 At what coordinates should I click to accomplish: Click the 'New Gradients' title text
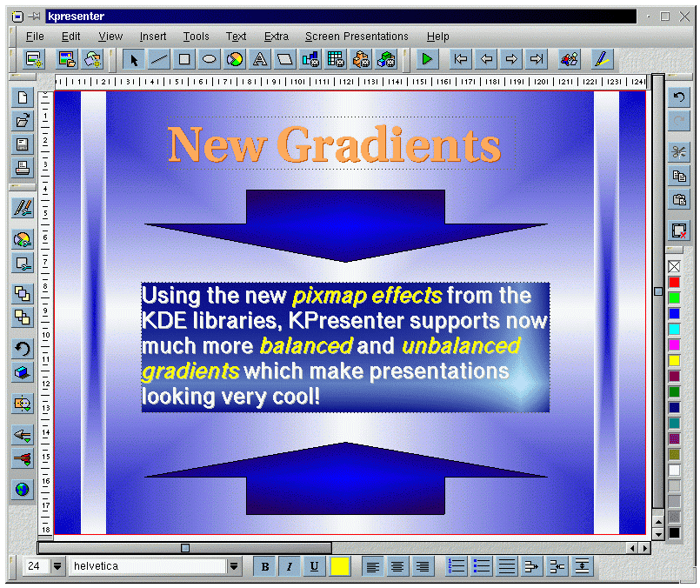(335, 144)
